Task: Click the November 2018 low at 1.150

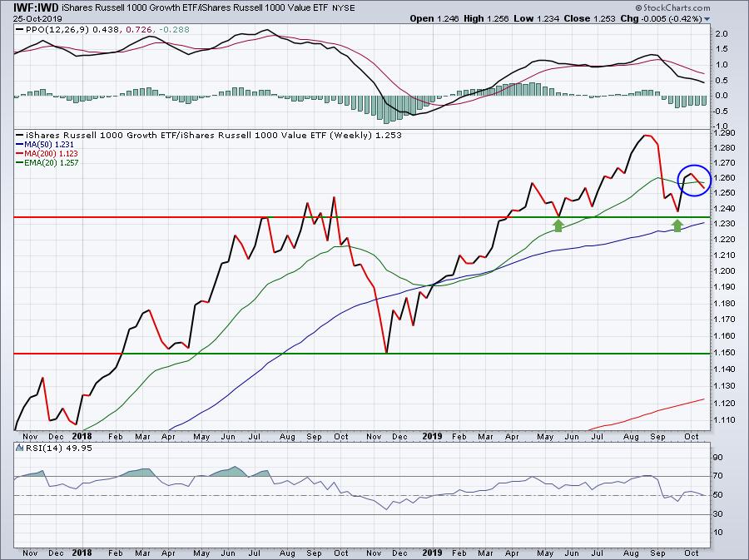Action: coord(386,352)
